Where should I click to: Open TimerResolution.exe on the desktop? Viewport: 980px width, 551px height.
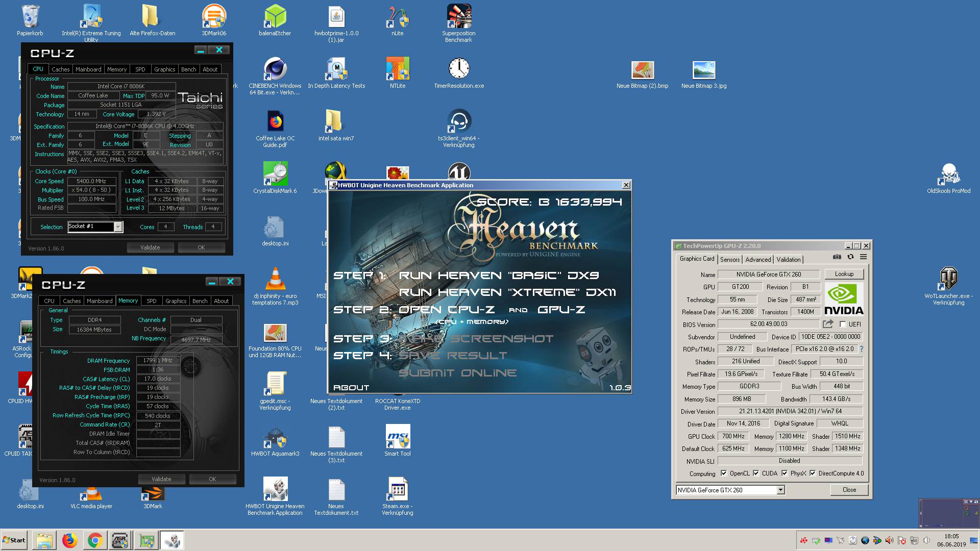[459, 72]
